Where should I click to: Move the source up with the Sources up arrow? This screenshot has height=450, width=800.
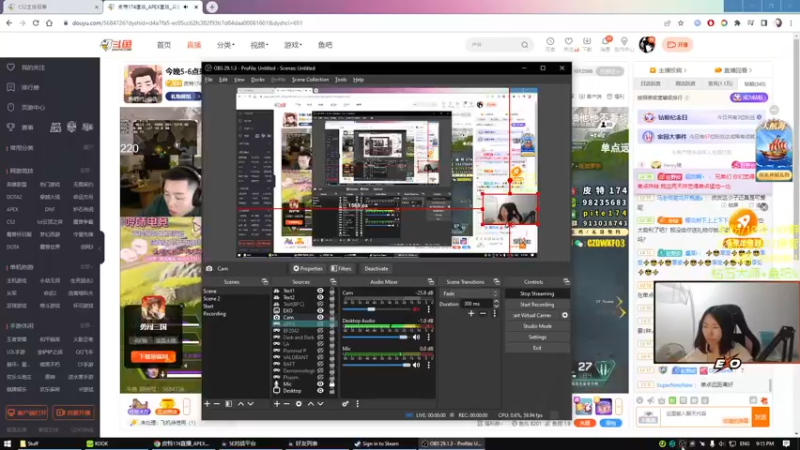click(311, 404)
